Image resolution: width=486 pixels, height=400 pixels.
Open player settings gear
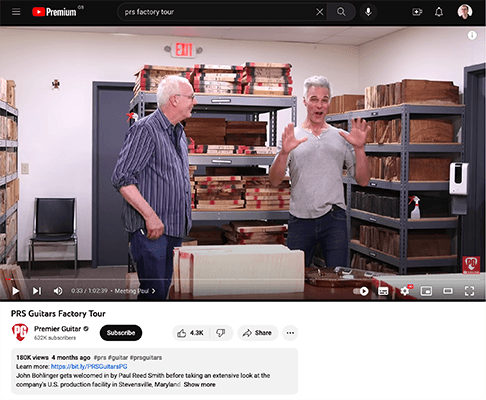[x=405, y=291]
